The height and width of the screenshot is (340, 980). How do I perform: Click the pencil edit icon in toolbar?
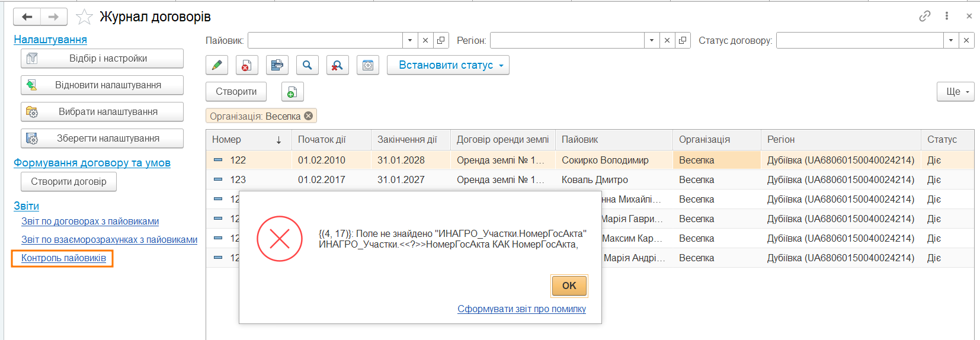(217, 65)
